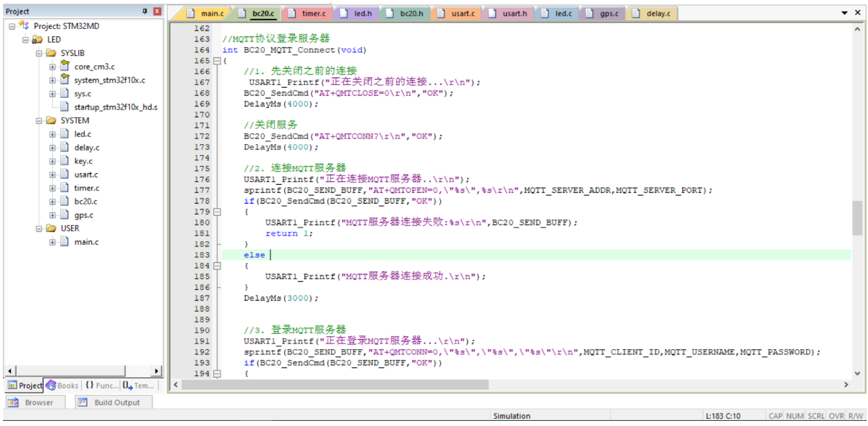Pin the Project panel
868x426 pixels.
click(146, 11)
